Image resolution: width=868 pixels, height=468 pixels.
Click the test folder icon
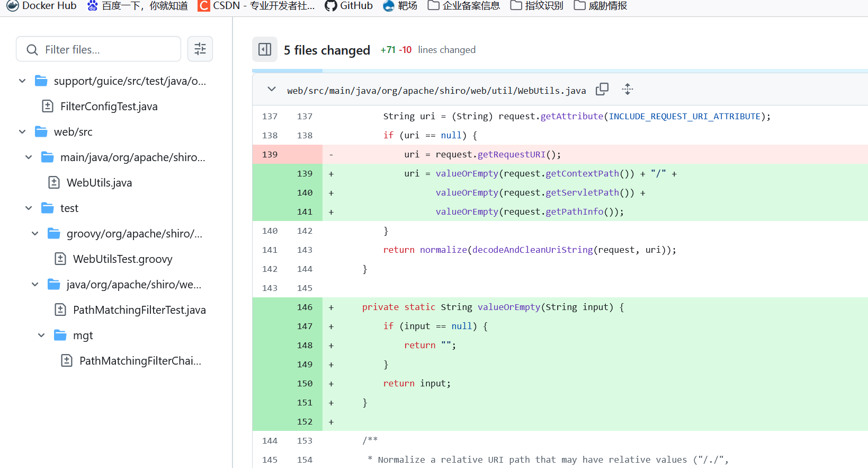point(48,208)
